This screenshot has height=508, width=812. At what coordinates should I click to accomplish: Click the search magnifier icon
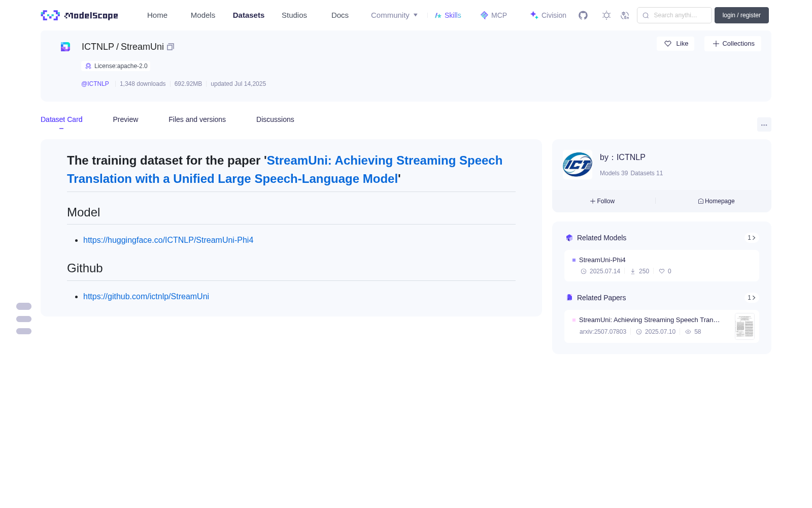coord(646,15)
